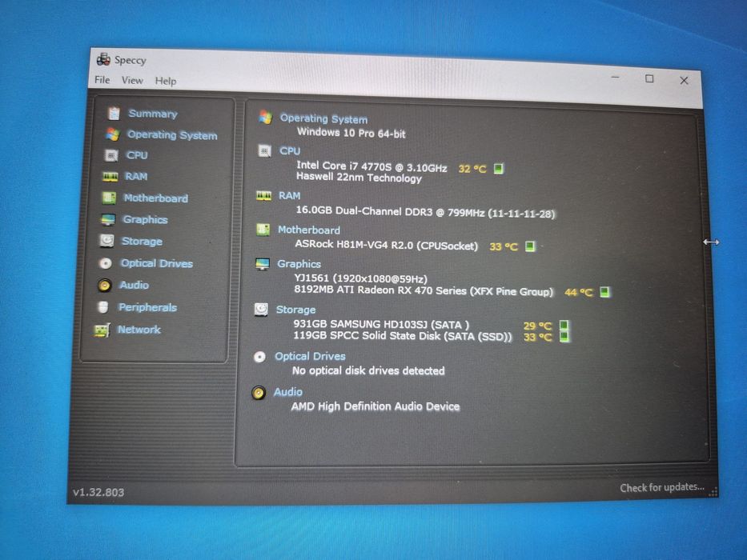Screen dimensions: 747x560
Task: Select the Operating System sidebar icon
Action: [x=113, y=134]
